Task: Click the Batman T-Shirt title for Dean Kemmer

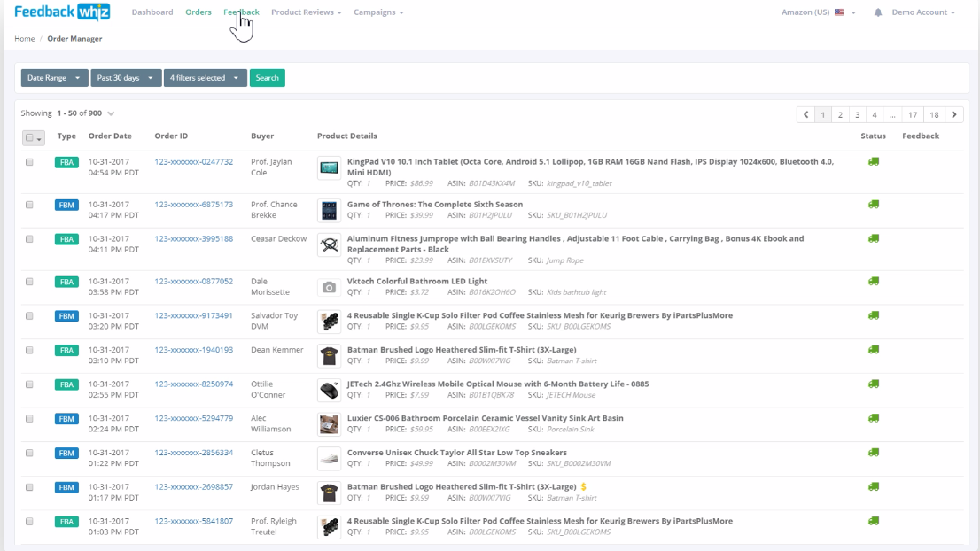Action: [x=462, y=350]
